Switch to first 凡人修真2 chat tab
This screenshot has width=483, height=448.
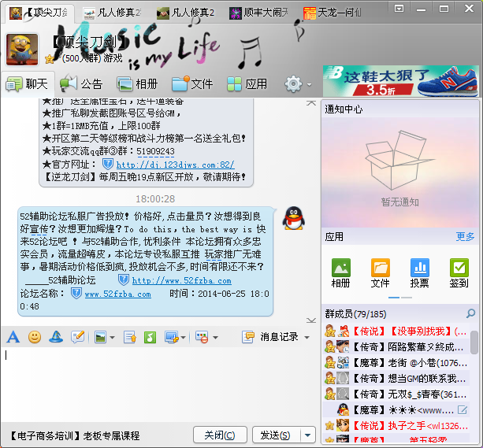[x=112, y=13]
